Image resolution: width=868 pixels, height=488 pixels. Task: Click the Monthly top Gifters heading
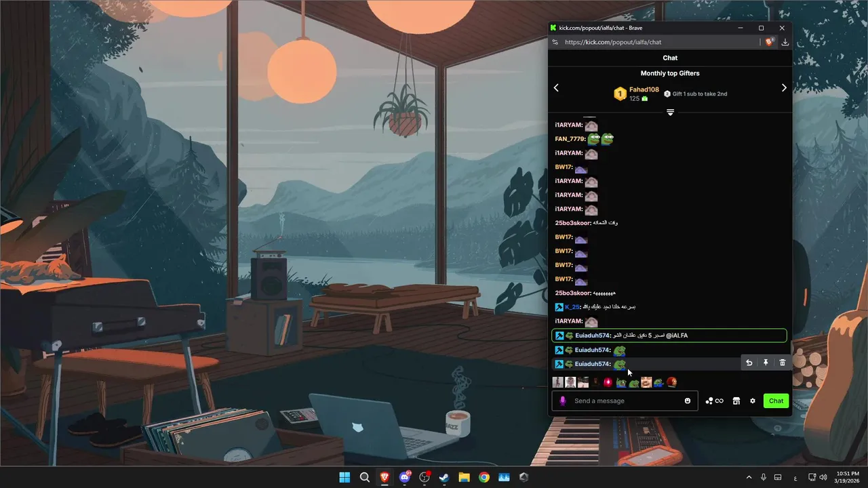[x=670, y=73]
